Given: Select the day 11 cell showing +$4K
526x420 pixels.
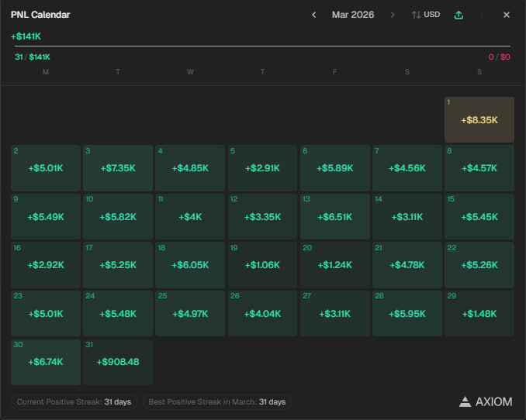Looking at the screenshot, I should (190, 216).
